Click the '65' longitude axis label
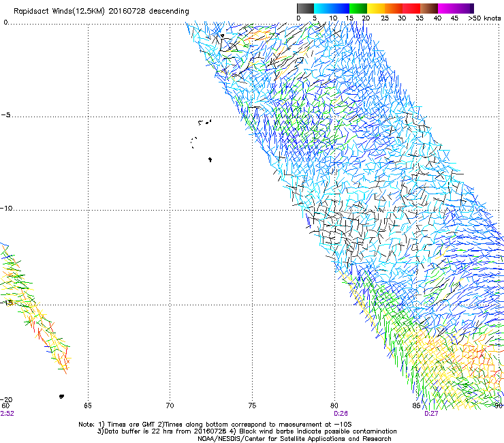 [88, 406]
